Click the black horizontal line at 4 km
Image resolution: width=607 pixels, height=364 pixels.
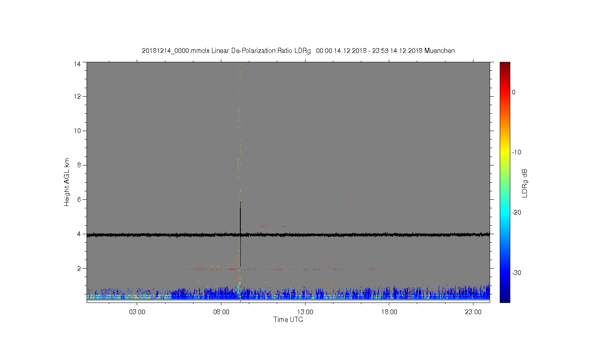pos(288,235)
